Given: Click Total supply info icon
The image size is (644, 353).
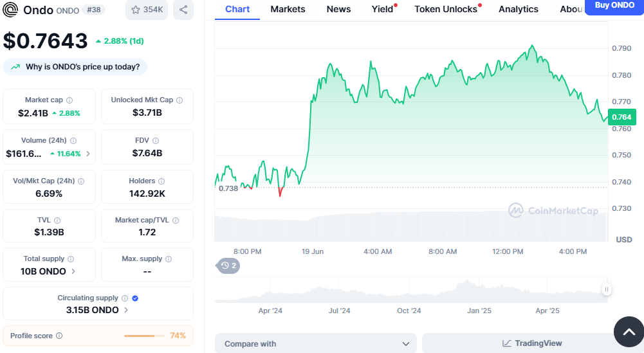Looking at the screenshot, I should coord(71,259).
